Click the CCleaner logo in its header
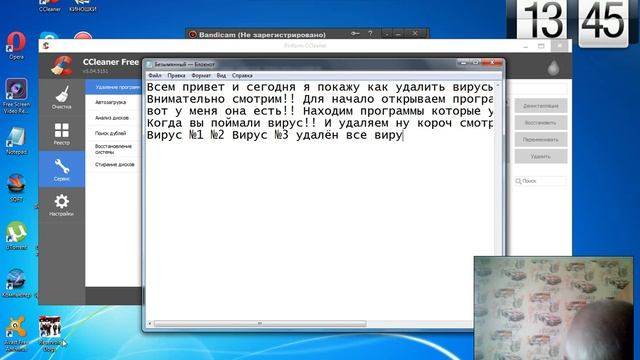The height and width of the screenshot is (360, 640). pyautogui.click(x=62, y=66)
